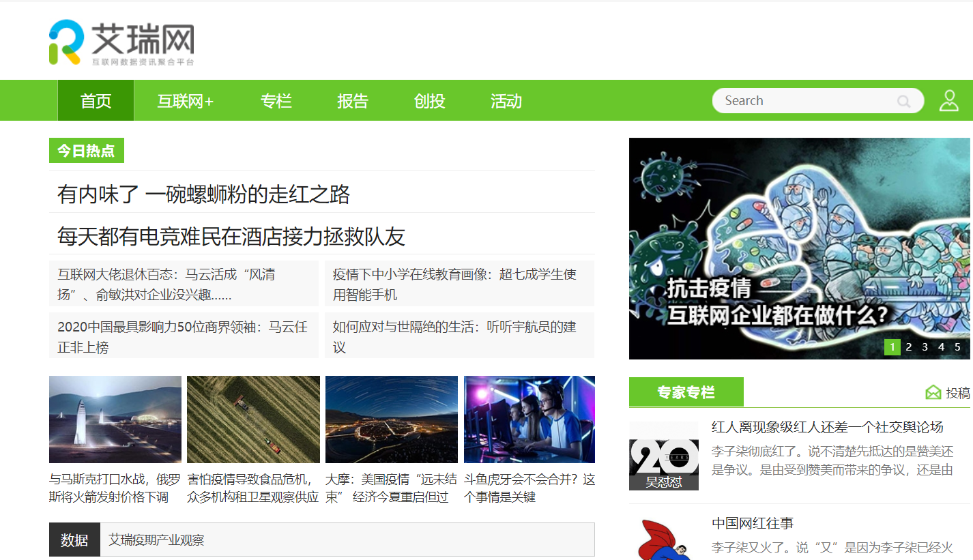Open article 中国网红往事
Image resolution: width=973 pixels, height=560 pixels.
[753, 523]
